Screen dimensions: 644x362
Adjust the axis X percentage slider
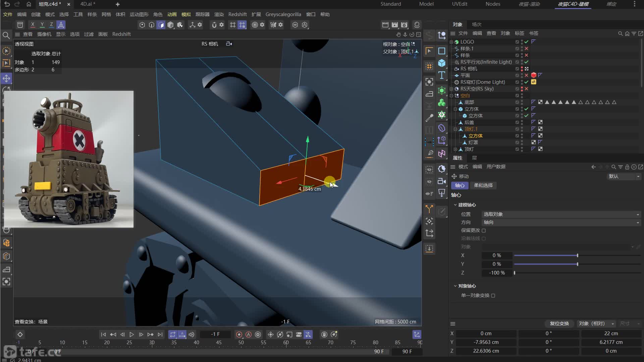coord(577,255)
